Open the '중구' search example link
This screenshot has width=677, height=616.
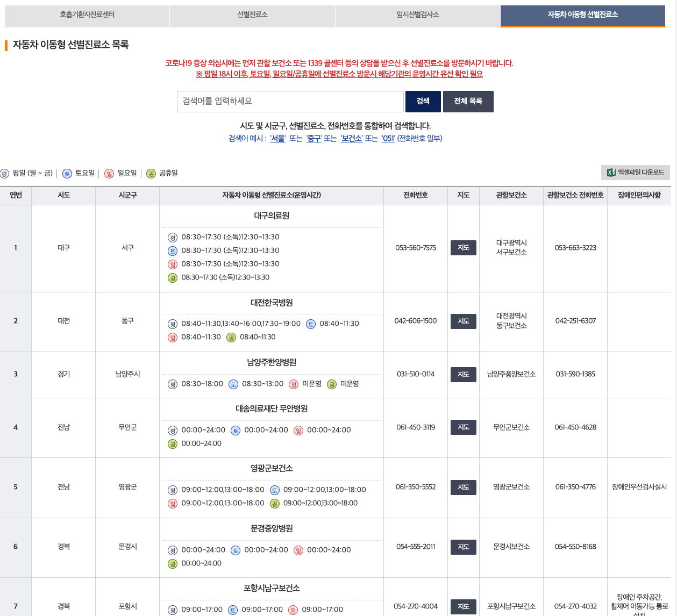313,138
